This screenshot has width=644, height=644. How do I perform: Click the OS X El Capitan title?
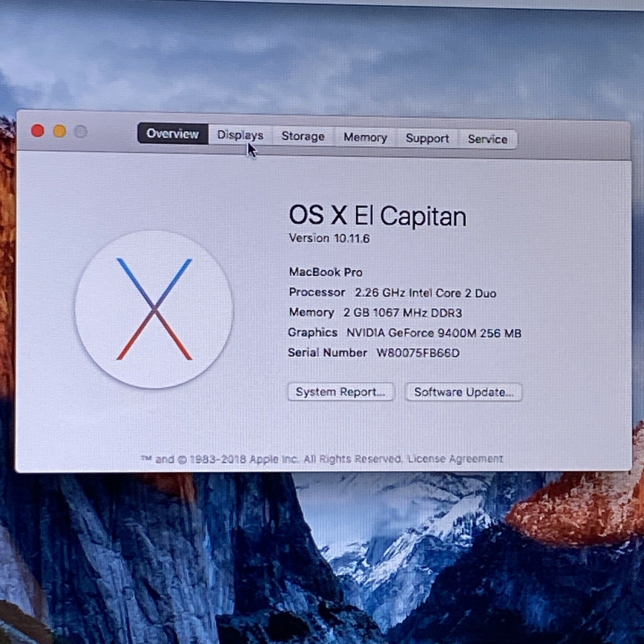378,216
